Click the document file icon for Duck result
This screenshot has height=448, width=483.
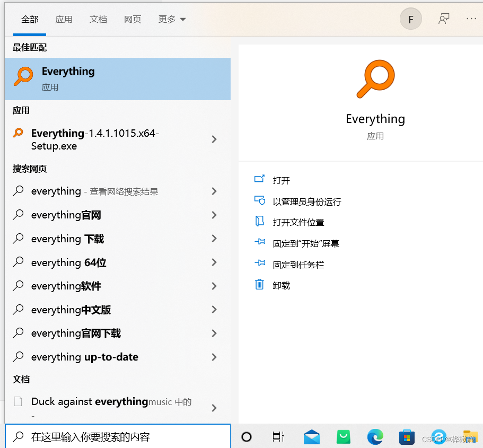(18, 401)
